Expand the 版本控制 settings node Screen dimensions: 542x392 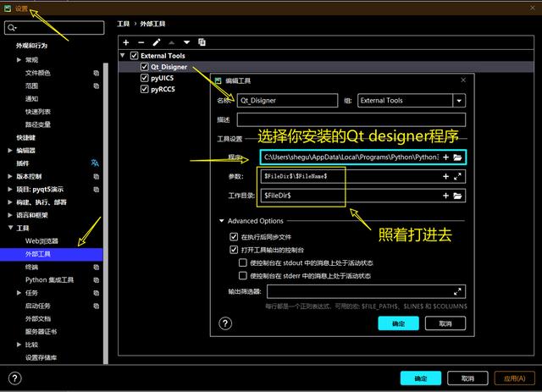pos(9,176)
